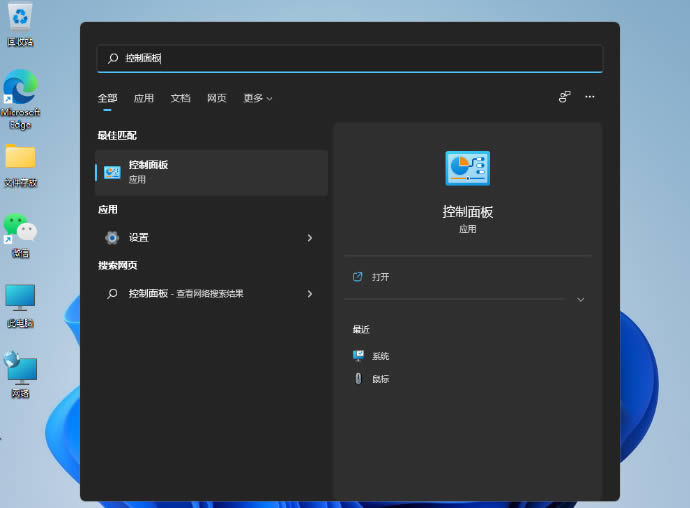
Task: Expand the 更多 filter dropdown
Action: pos(257,98)
